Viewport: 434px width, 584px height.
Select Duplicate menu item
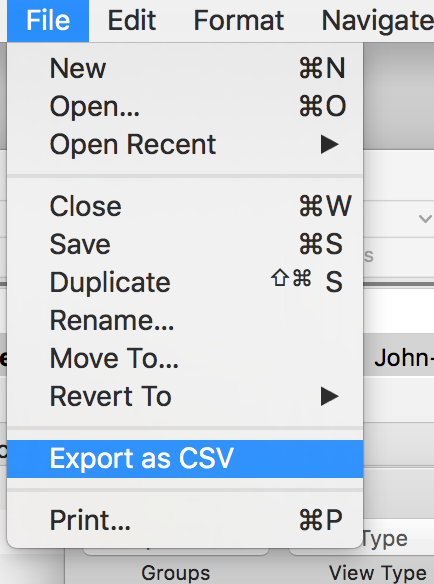pyautogui.click(x=185, y=282)
